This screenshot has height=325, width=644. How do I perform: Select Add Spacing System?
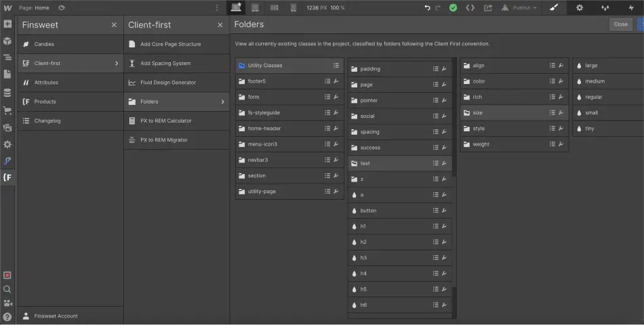tap(177, 63)
